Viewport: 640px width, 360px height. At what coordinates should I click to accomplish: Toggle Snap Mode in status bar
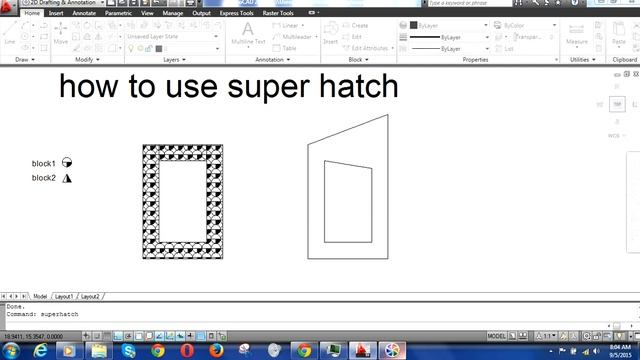click(x=97, y=336)
